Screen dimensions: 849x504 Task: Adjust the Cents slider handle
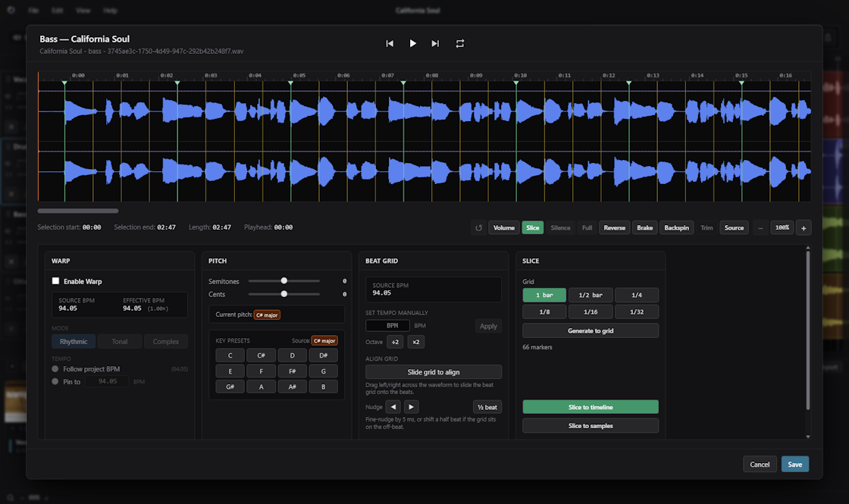(x=284, y=294)
